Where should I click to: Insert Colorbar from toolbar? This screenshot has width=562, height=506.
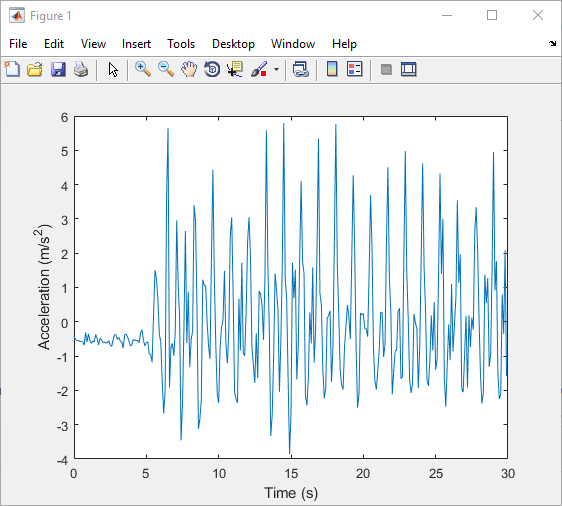[x=332, y=69]
